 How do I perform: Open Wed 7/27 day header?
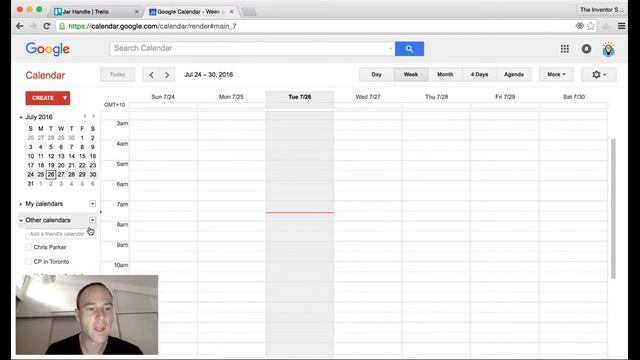click(368, 97)
